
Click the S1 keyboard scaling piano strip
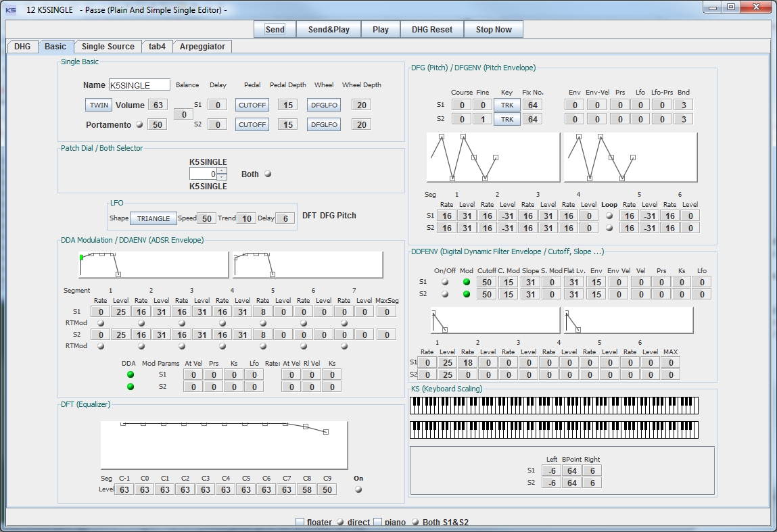tap(554, 406)
